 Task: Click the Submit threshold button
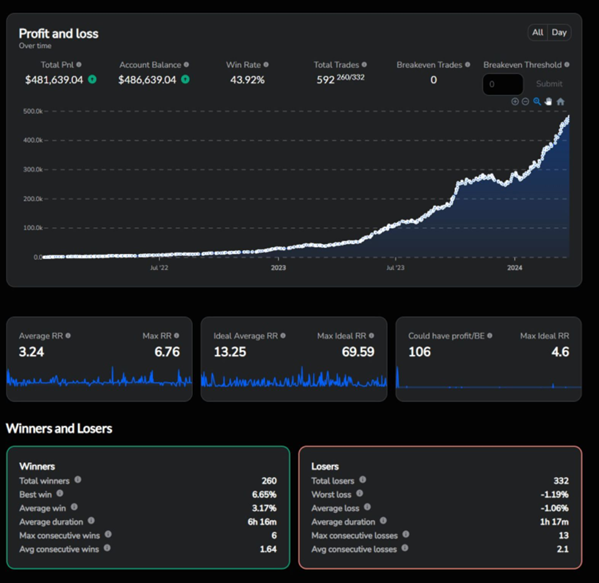[549, 84]
